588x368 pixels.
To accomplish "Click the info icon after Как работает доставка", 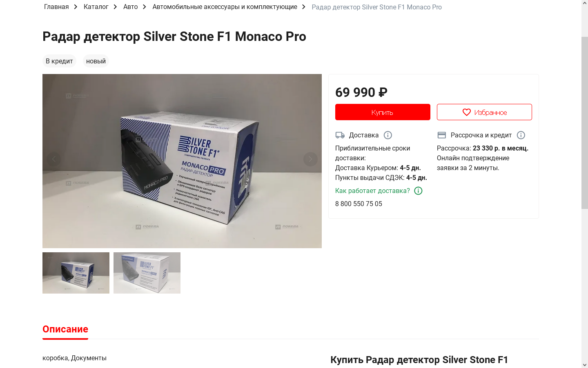I will (418, 191).
